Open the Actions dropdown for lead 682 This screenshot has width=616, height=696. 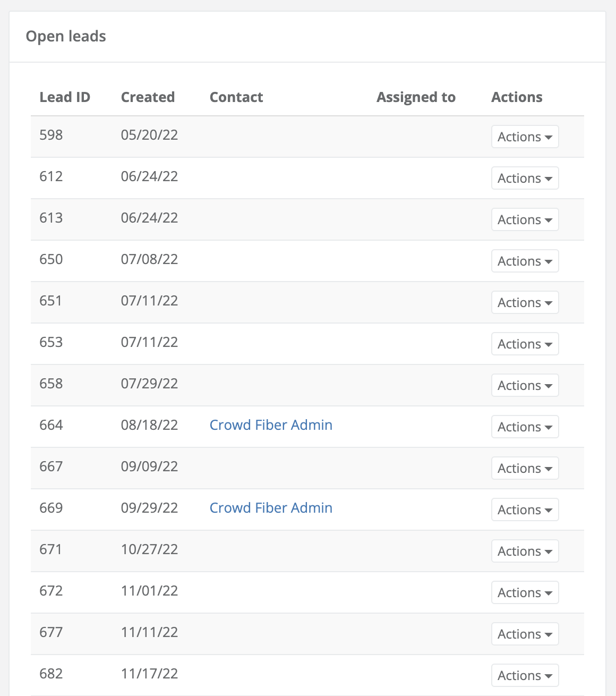coord(525,675)
